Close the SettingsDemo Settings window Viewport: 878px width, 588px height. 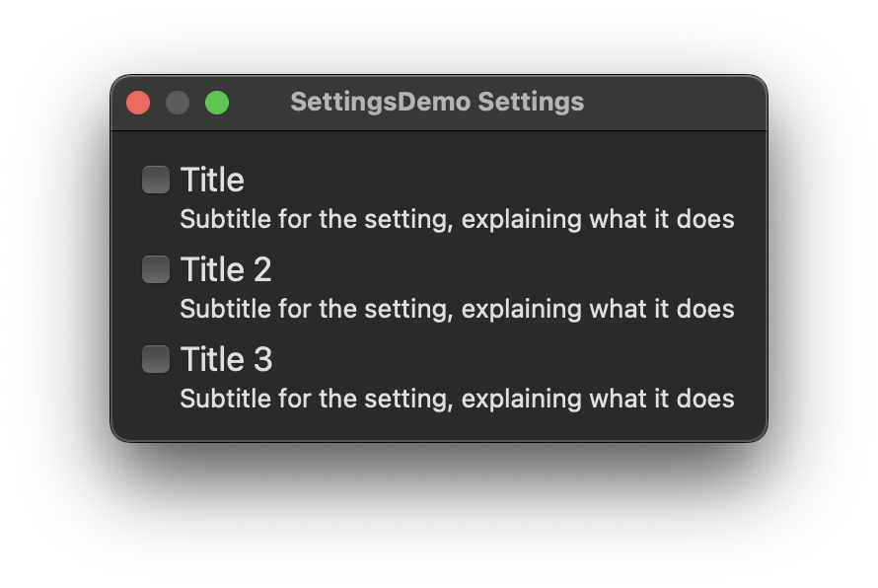(138, 102)
